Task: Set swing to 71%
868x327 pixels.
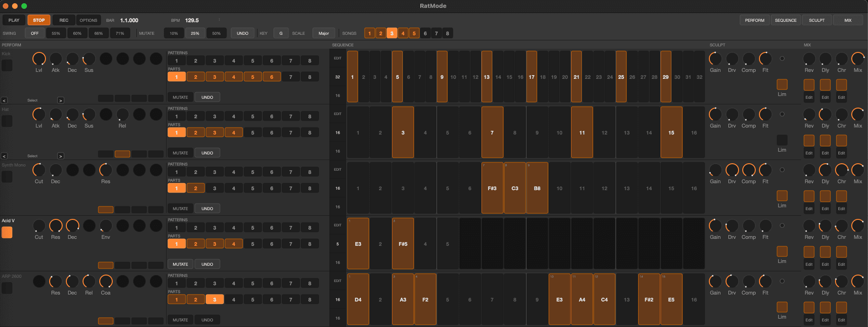Action: click(x=120, y=33)
